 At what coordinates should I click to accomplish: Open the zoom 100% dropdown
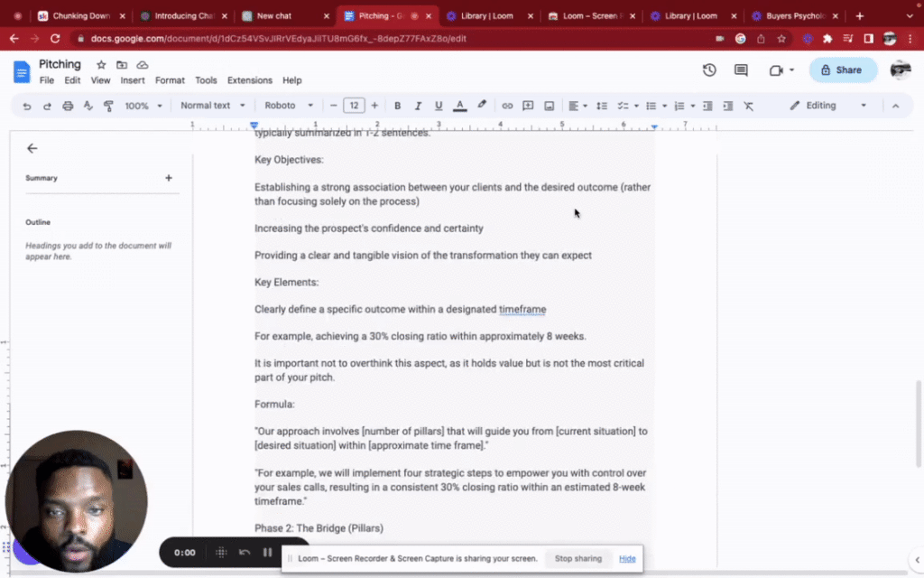point(143,107)
